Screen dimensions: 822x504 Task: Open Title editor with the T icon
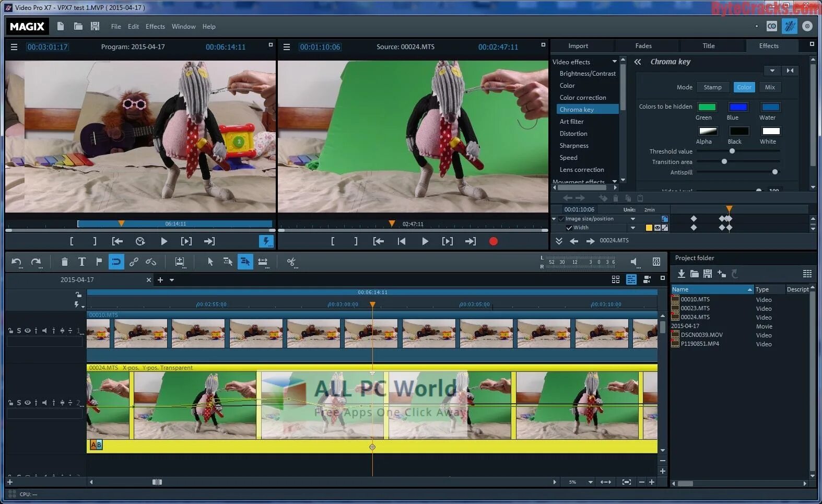click(81, 262)
